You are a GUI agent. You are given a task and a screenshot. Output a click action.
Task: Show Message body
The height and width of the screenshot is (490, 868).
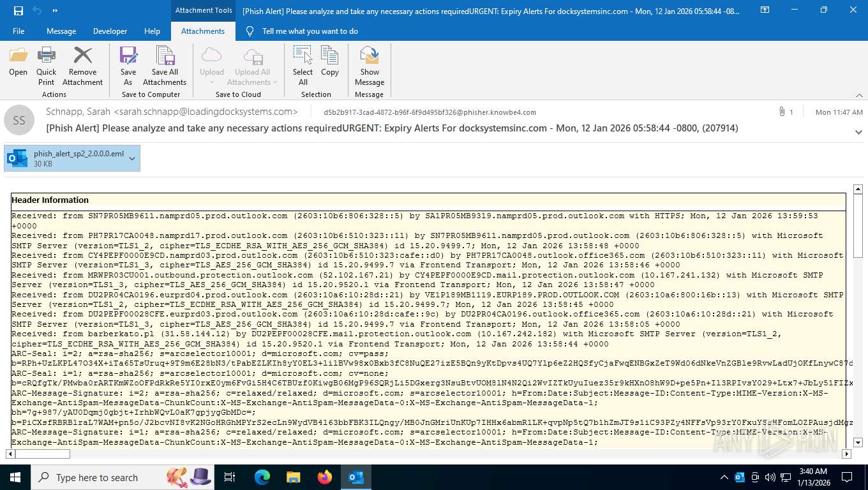pyautogui.click(x=370, y=66)
